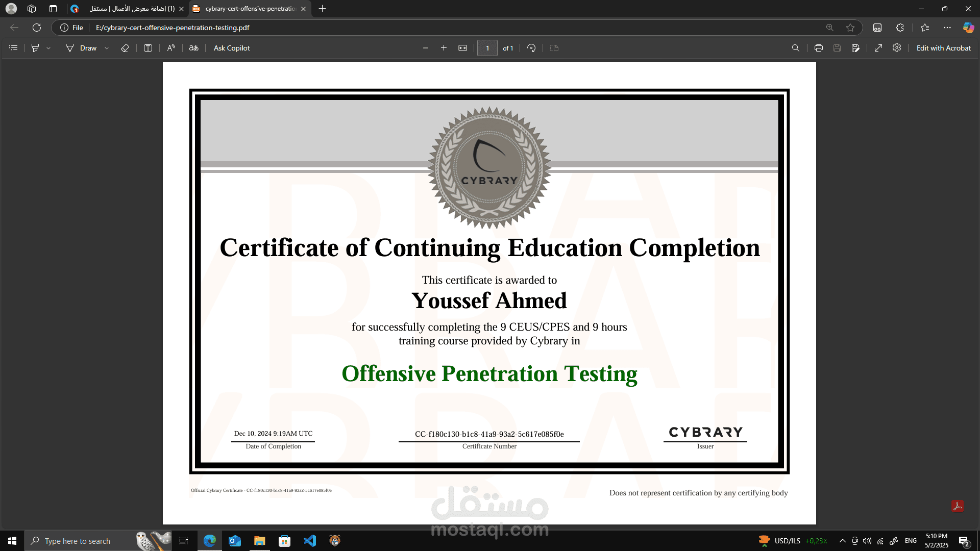Open PDF viewer settings gear

coord(897,48)
